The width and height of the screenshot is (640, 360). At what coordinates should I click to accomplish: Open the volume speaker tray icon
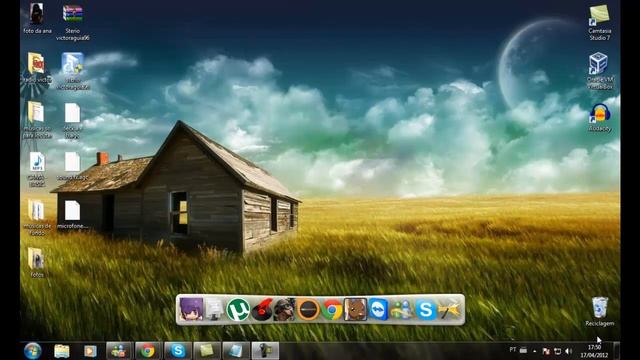(569, 351)
